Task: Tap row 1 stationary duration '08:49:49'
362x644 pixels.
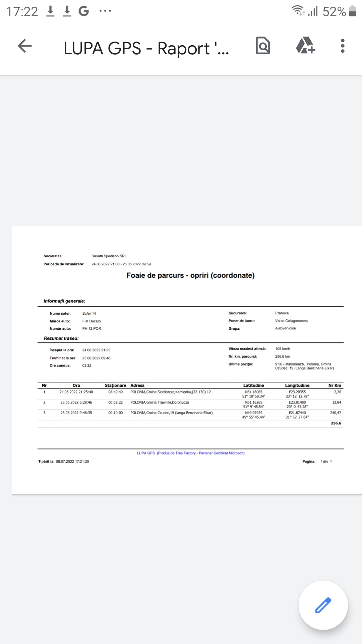Action: (115, 392)
